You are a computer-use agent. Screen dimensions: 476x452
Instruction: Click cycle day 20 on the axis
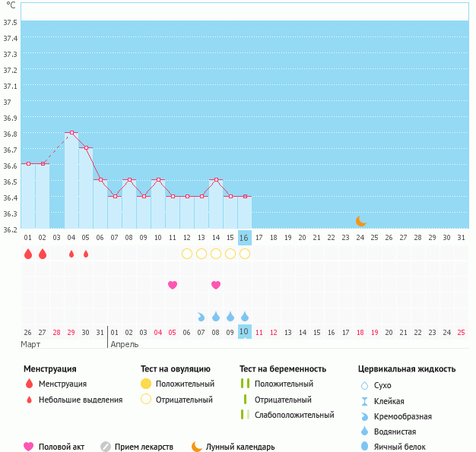[302, 238]
